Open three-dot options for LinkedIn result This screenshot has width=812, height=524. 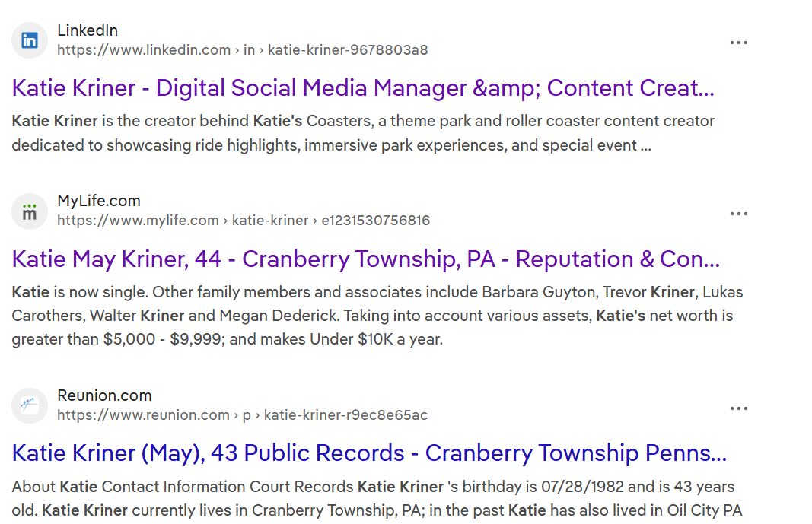(x=738, y=43)
